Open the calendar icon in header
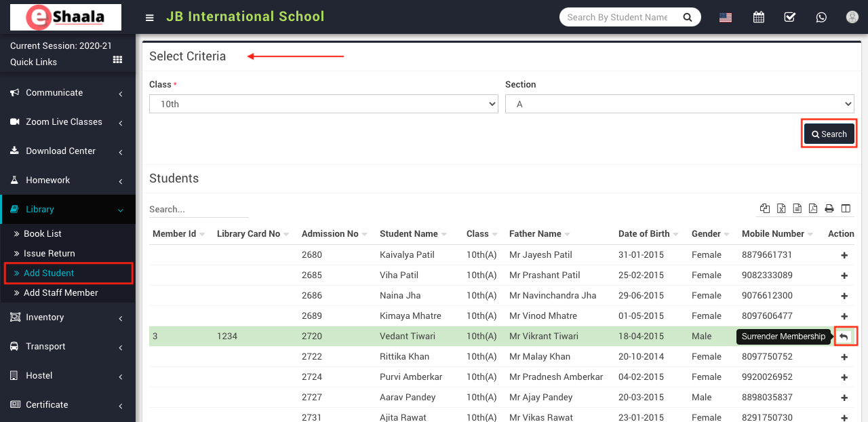 (x=759, y=17)
